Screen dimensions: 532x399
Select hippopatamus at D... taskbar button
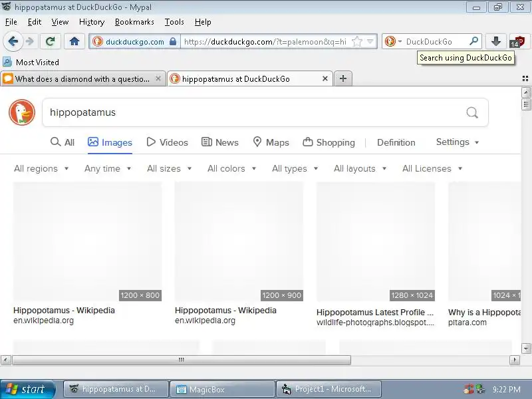(x=116, y=389)
